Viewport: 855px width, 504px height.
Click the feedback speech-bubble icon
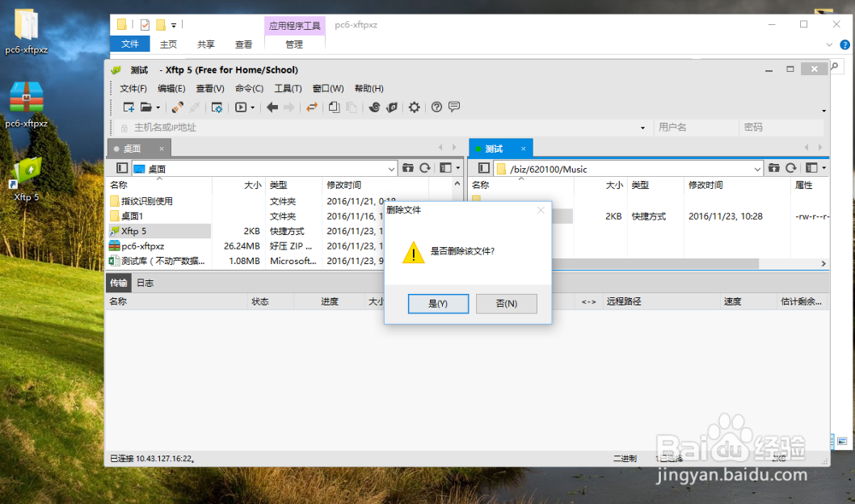tap(454, 107)
